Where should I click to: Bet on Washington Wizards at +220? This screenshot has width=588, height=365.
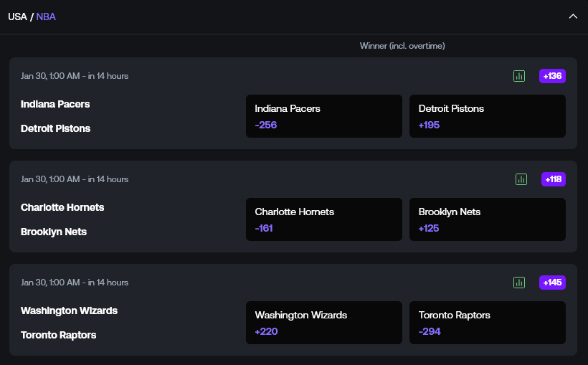coord(324,323)
